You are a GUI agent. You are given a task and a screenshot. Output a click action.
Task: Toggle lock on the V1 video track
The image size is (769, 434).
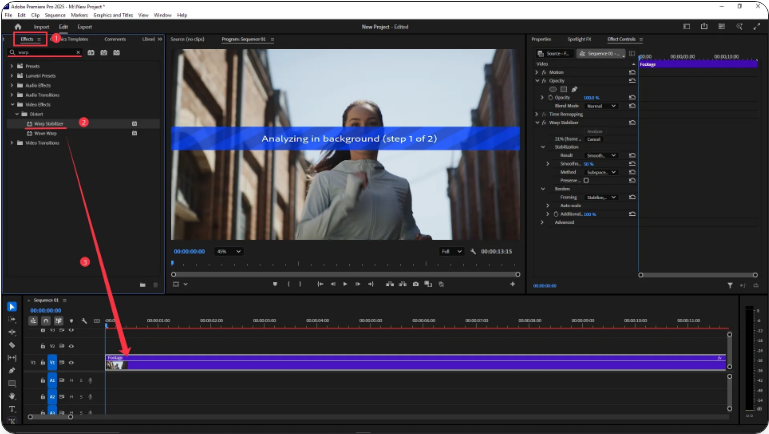click(x=42, y=362)
